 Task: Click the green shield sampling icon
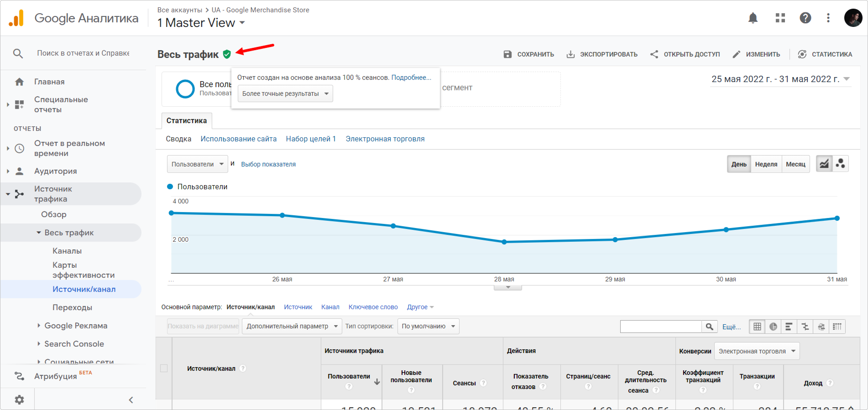pyautogui.click(x=227, y=54)
